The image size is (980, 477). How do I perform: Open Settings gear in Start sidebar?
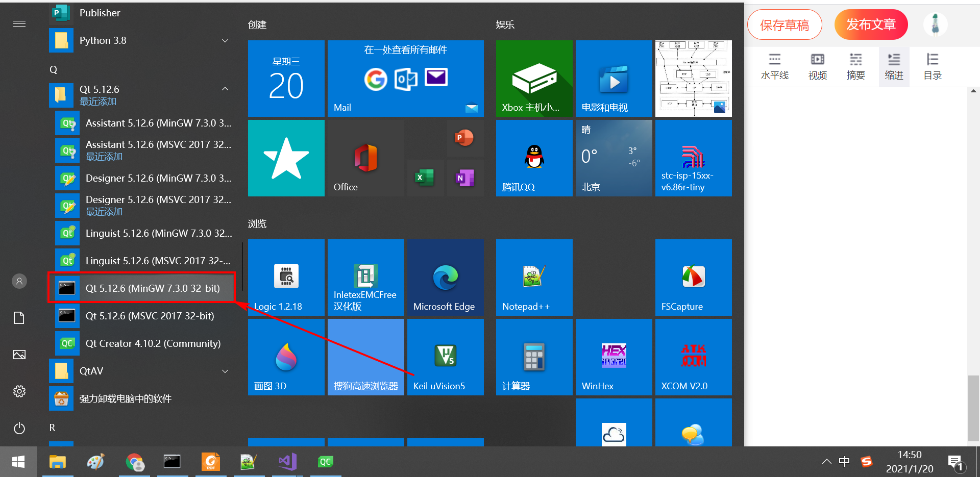(19, 391)
